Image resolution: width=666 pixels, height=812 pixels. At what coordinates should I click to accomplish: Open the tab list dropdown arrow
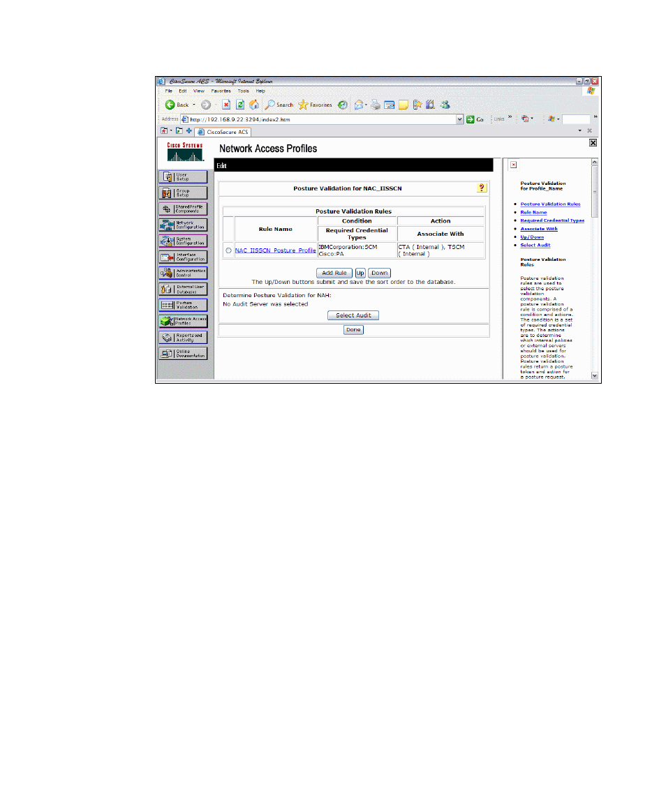[579, 131]
